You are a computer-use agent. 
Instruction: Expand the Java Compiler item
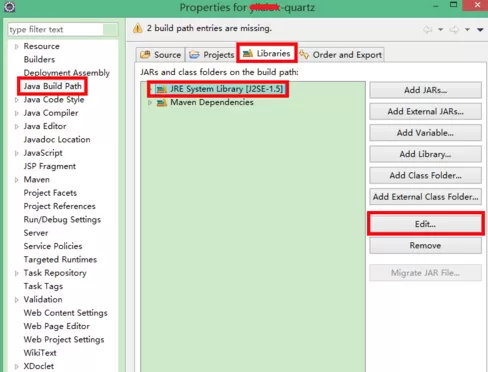click(x=16, y=113)
